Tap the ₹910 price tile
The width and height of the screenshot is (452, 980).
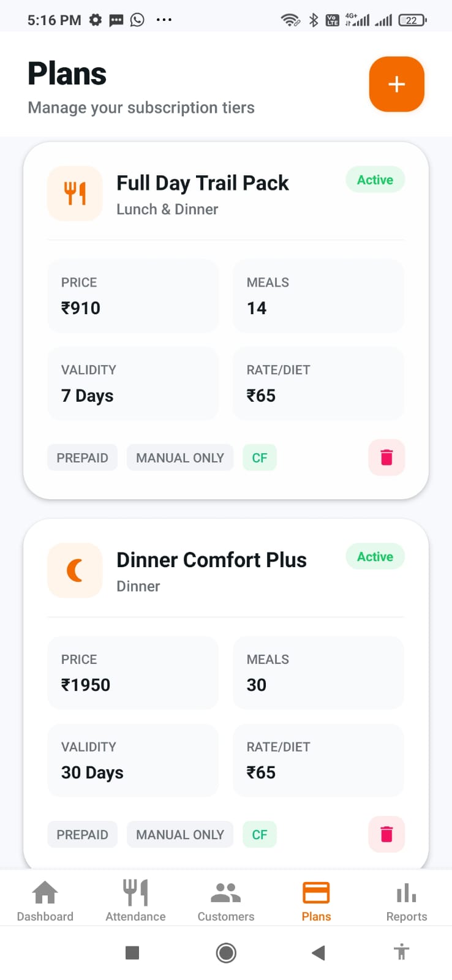coord(133,296)
